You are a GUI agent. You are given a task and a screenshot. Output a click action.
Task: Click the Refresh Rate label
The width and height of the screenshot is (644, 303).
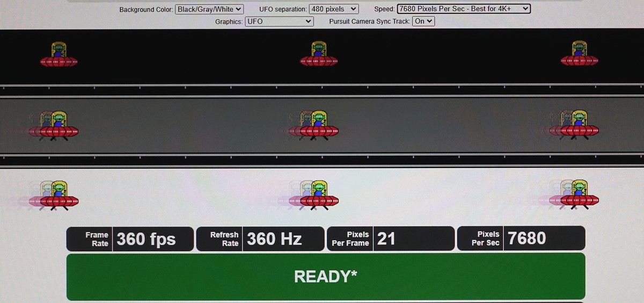pos(224,239)
